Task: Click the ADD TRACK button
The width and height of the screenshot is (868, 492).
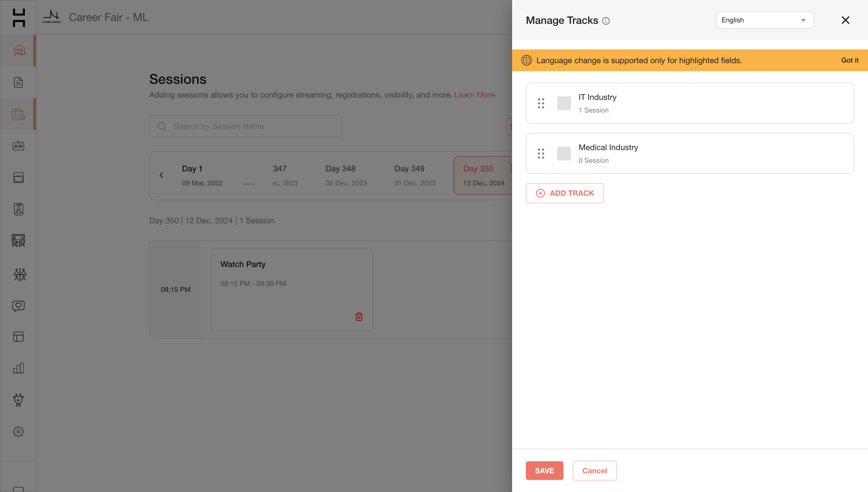Action: [565, 193]
